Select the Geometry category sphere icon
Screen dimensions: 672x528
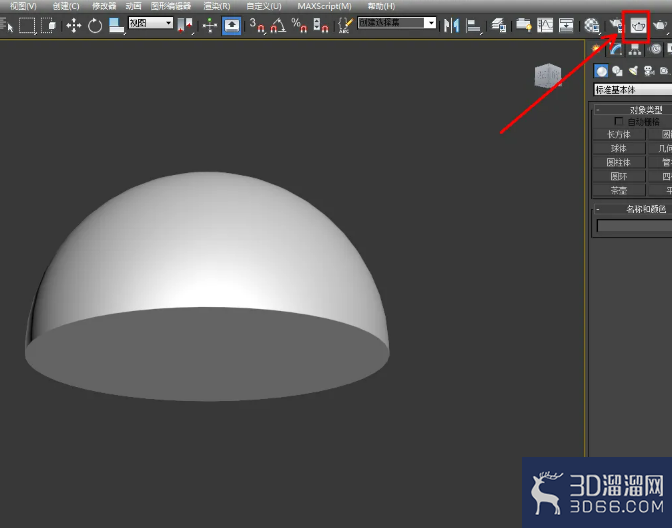pyautogui.click(x=601, y=71)
